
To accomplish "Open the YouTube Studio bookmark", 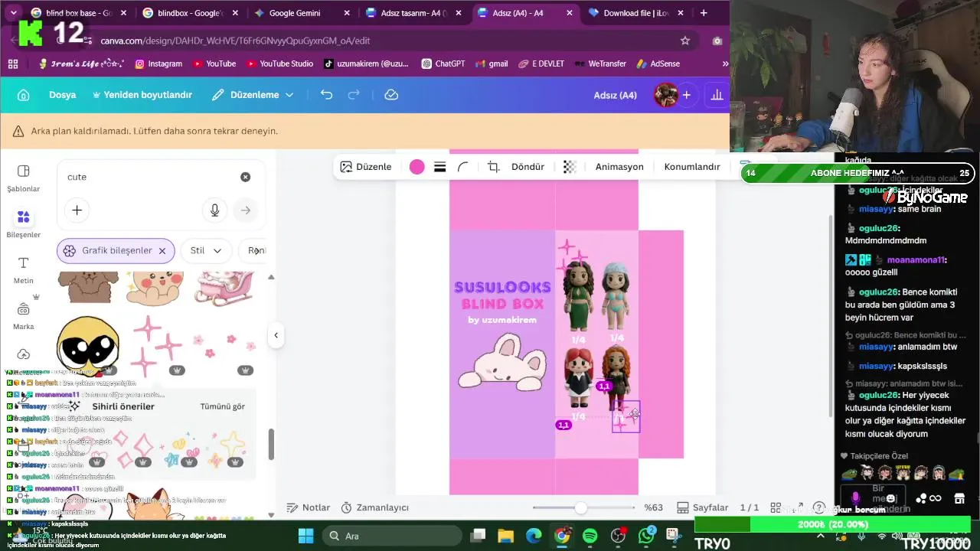I will pos(279,64).
